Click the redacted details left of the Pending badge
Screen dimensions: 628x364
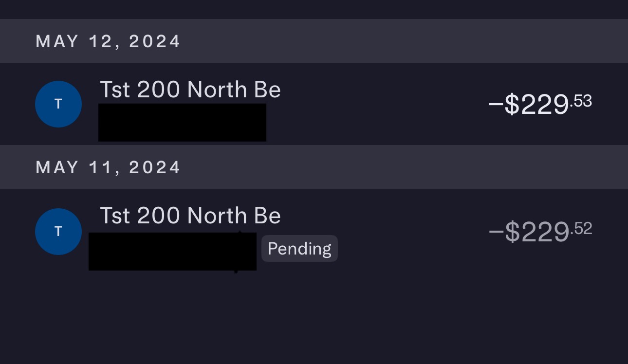tap(172, 251)
